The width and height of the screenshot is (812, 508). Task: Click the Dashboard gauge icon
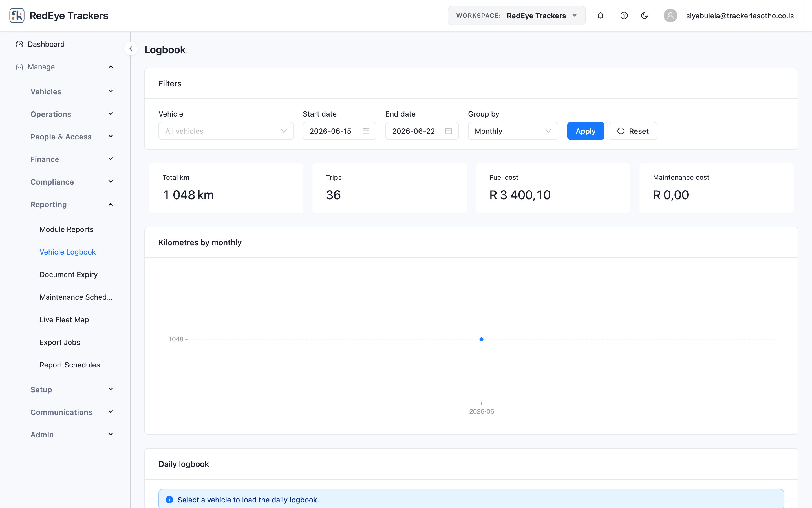click(19, 44)
